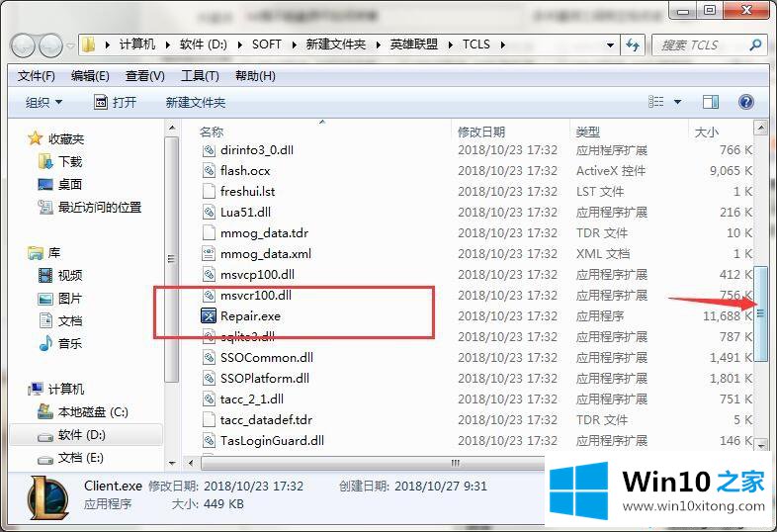Screen dimensions: 777x532
Task: Sort by the 类型 column header
Action: click(588, 132)
